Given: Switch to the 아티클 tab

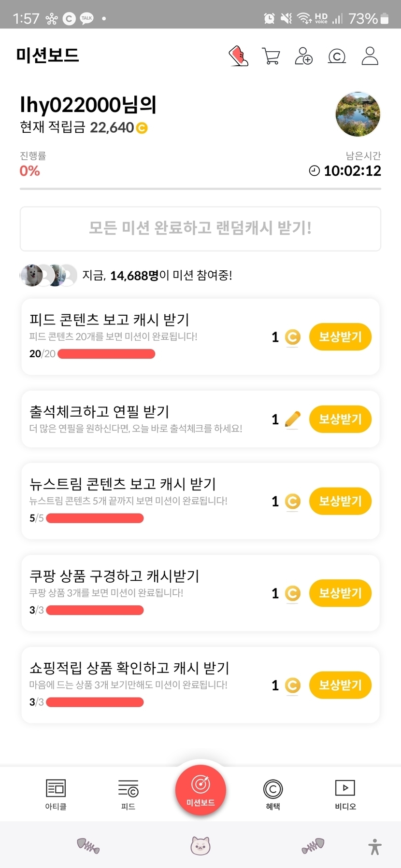Looking at the screenshot, I should (56, 794).
